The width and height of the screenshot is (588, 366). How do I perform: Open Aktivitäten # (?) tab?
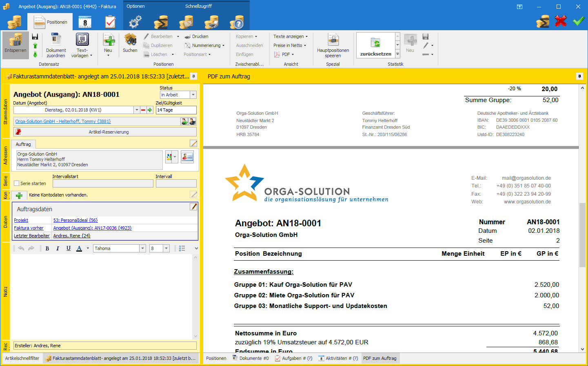click(338, 358)
